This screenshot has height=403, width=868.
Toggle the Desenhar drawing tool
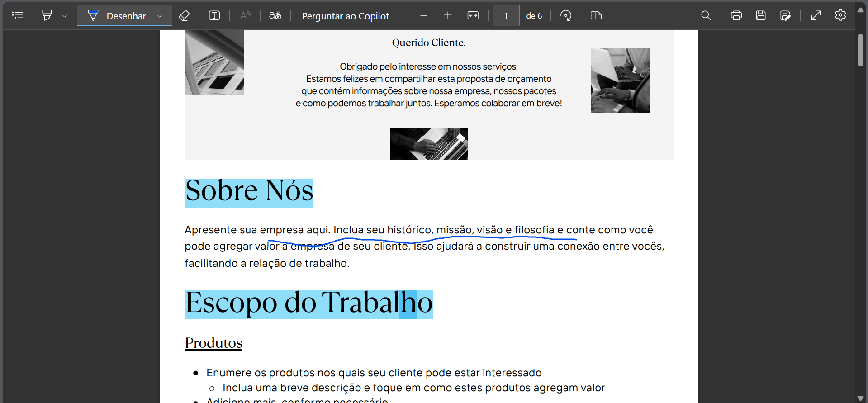[118, 16]
